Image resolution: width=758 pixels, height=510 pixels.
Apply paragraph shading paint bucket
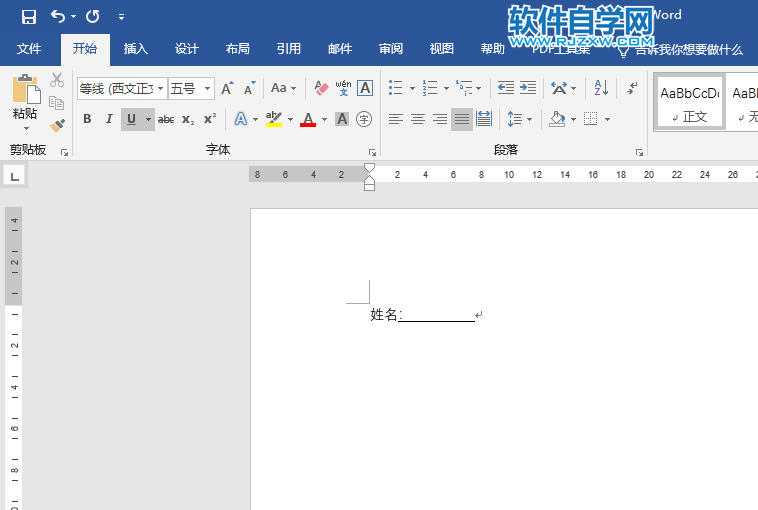[557, 119]
